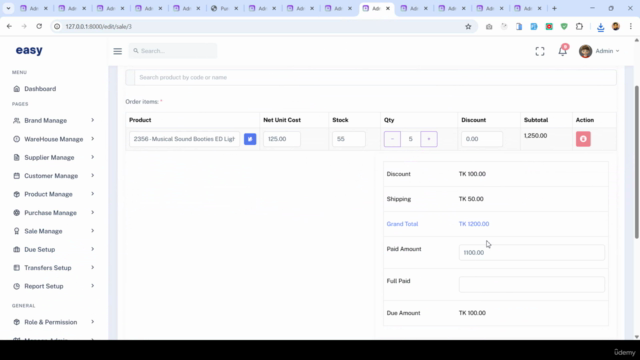Expand the Supplier Manage chevron

click(93, 157)
